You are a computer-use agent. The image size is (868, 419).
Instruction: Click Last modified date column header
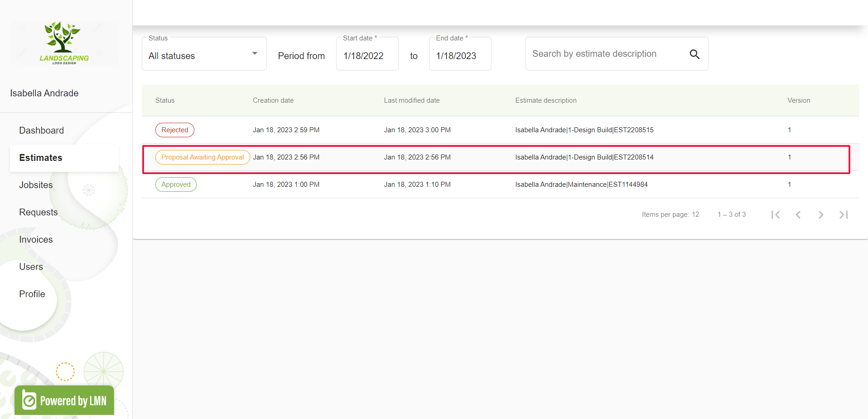pos(412,100)
